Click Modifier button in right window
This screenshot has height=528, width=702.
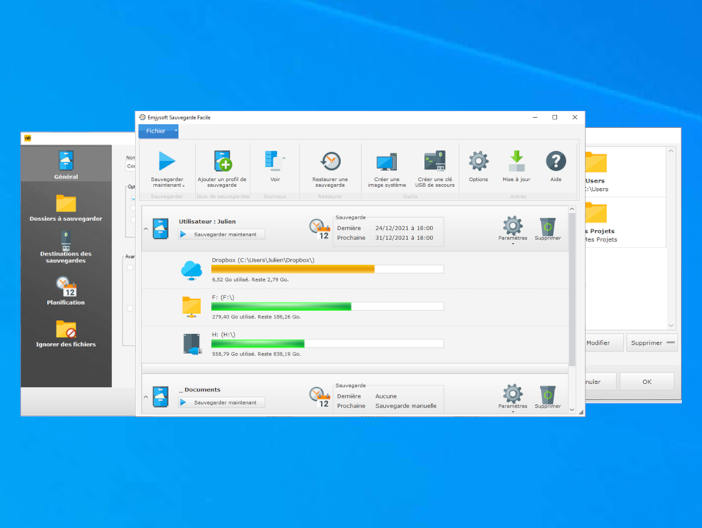604,343
